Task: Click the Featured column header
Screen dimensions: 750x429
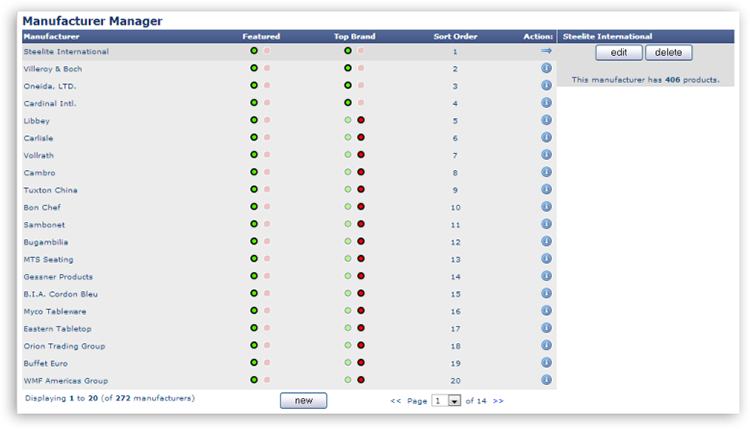Action: [x=261, y=36]
